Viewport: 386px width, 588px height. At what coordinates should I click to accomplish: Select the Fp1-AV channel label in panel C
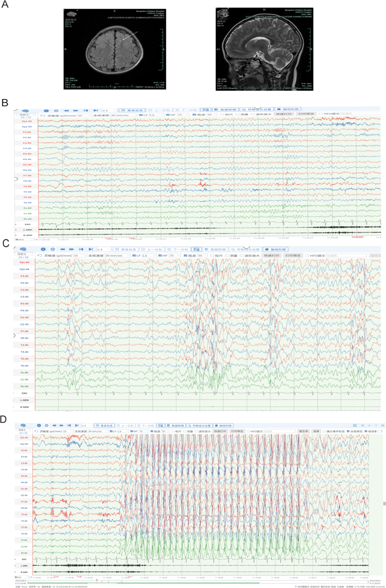[24, 262]
